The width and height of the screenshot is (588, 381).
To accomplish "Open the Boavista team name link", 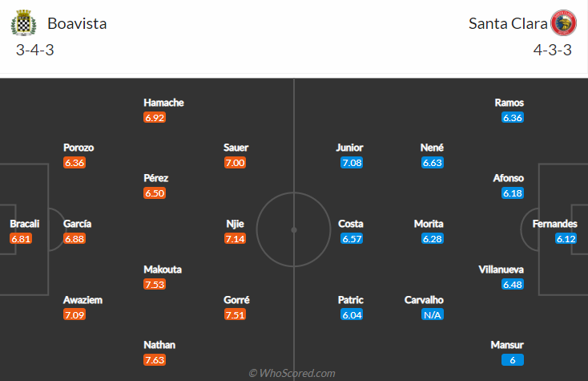I will (x=77, y=23).
